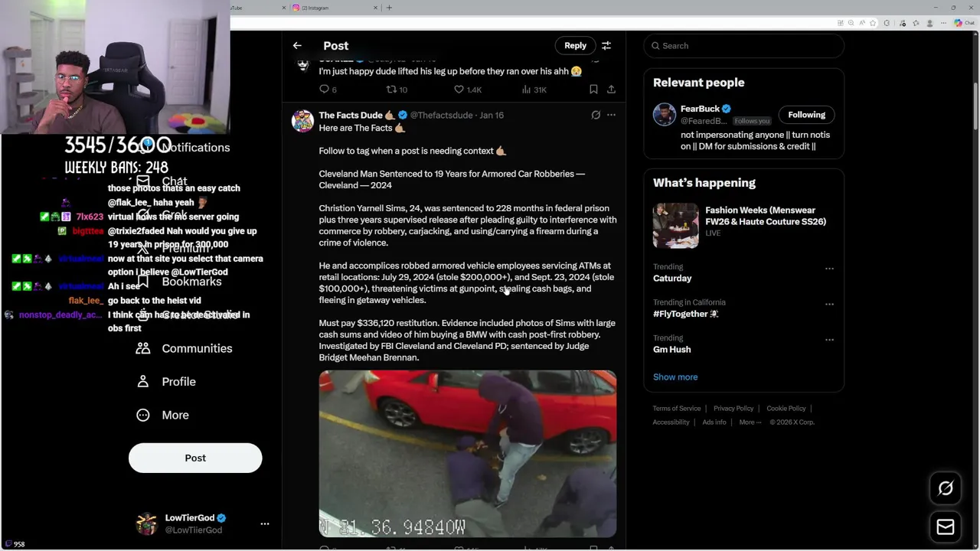Screen dimensions: 980x551
Task: Expand the footer More menu
Action: click(750, 422)
